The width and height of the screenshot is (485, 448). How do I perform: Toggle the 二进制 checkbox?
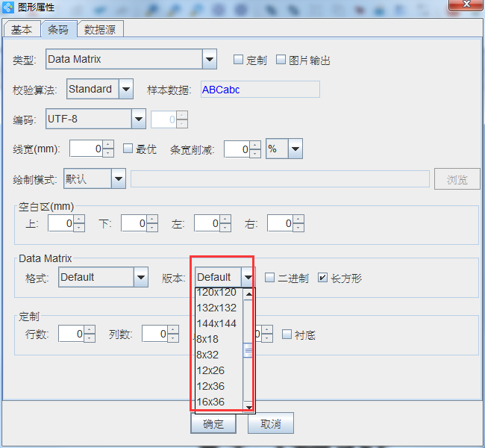[270, 278]
